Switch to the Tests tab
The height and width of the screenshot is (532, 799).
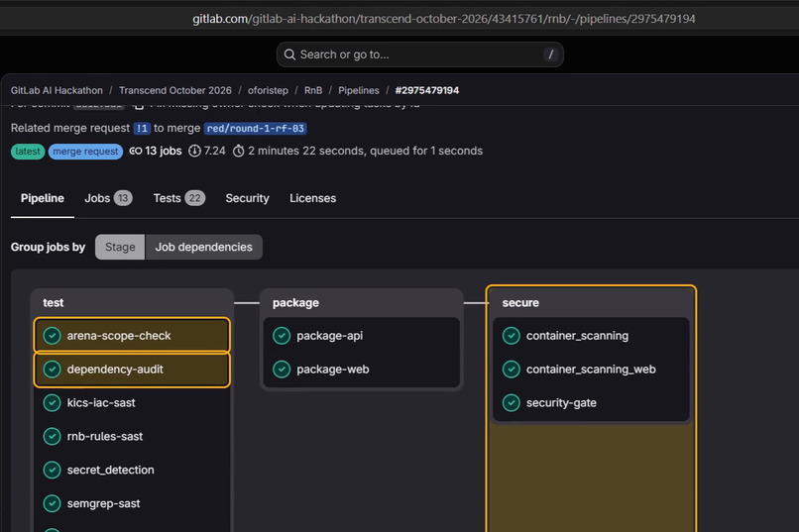coord(178,198)
